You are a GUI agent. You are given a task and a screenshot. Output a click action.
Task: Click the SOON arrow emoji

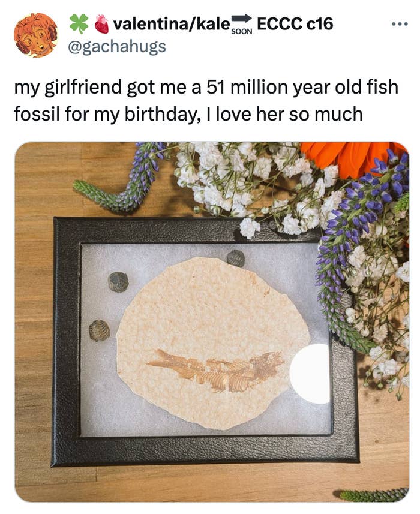click(x=242, y=24)
